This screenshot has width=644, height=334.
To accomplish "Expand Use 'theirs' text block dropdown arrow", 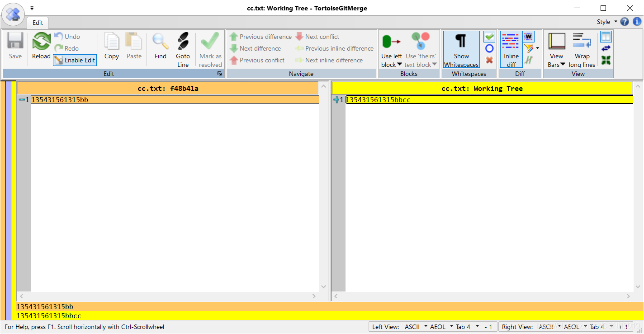I will pyautogui.click(x=434, y=65).
